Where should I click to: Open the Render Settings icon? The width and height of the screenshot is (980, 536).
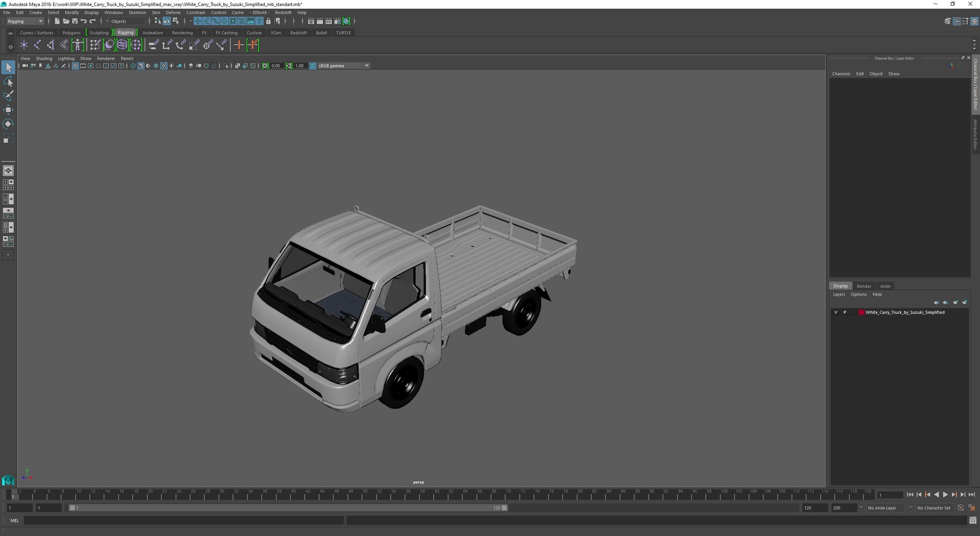tap(337, 21)
